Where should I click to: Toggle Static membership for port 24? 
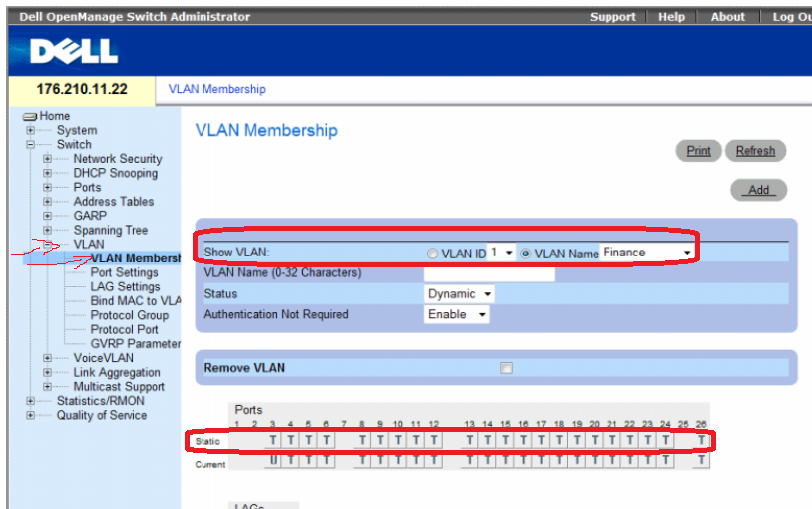(x=666, y=440)
